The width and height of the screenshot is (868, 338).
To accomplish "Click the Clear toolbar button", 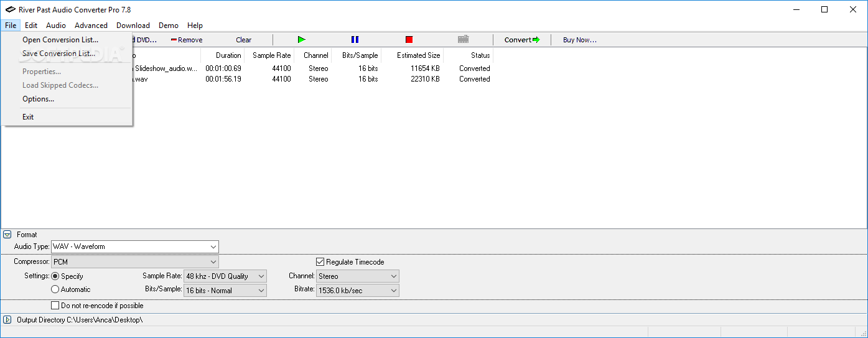I will coord(243,40).
